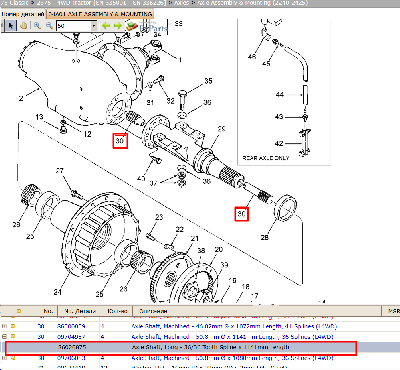
Task: Click callout number 35 on the diagram
Action: (208, 81)
